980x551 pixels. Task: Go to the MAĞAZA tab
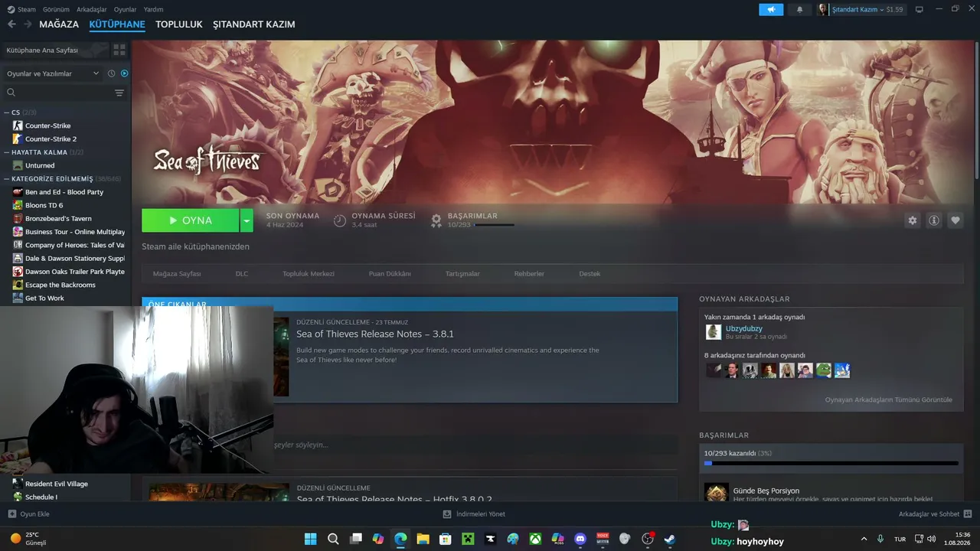click(59, 24)
